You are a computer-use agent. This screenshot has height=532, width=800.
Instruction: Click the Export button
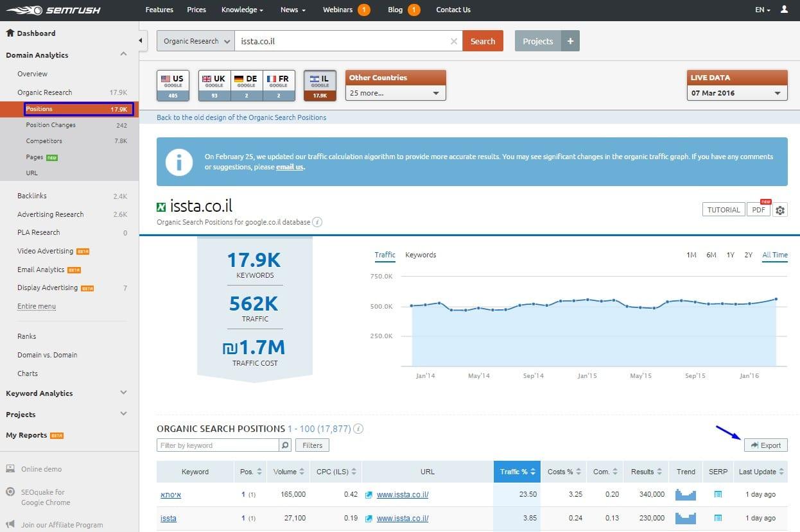[x=766, y=445]
